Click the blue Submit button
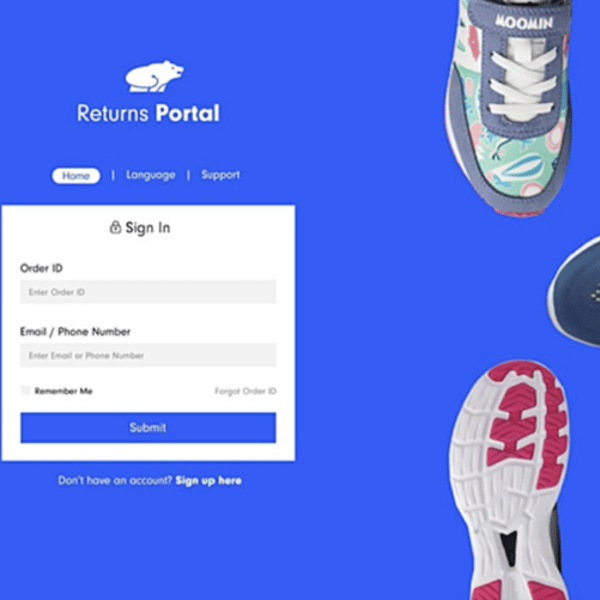The height and width of the screenshot is (600, 600). [x=148, y=427]
